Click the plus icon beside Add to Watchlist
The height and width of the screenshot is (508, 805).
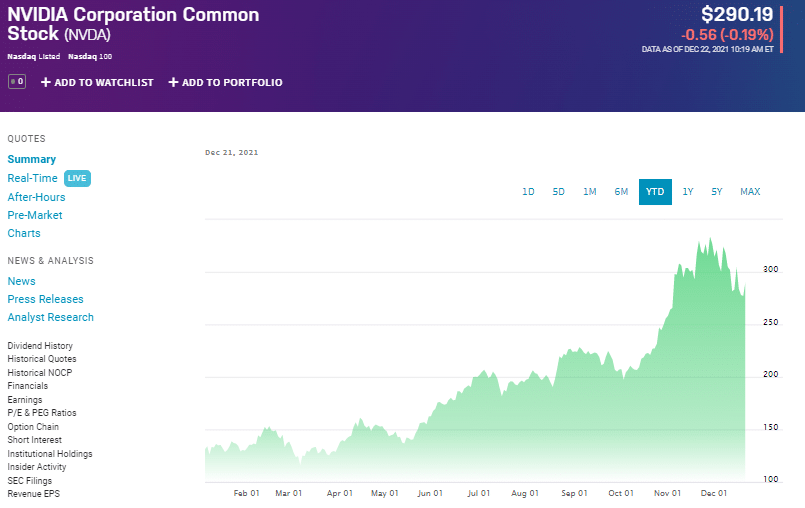(46, 82)
